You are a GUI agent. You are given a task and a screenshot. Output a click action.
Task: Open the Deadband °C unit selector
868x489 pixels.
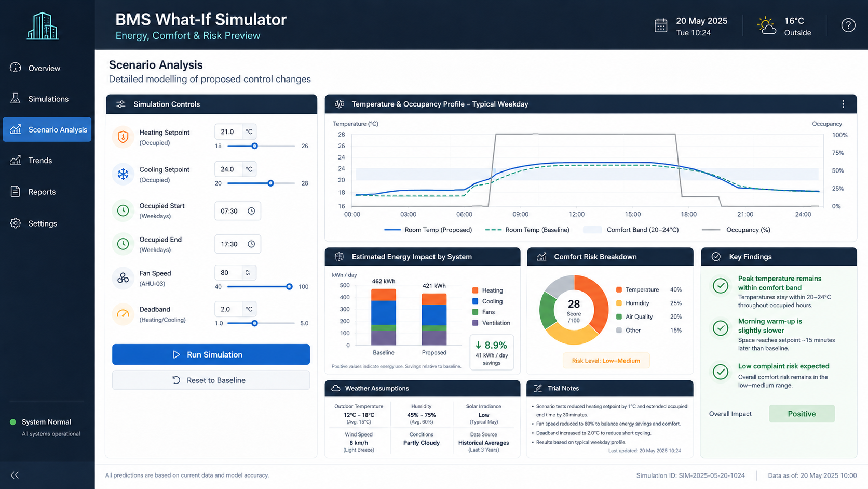249,309
